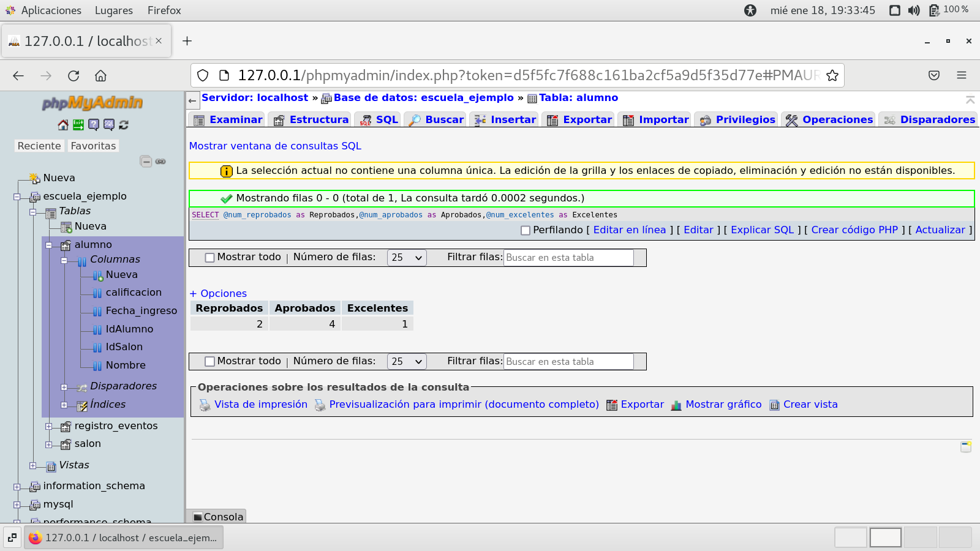Click the green Exit logout icon
The image size is (980, 551).
coord(78,125)
